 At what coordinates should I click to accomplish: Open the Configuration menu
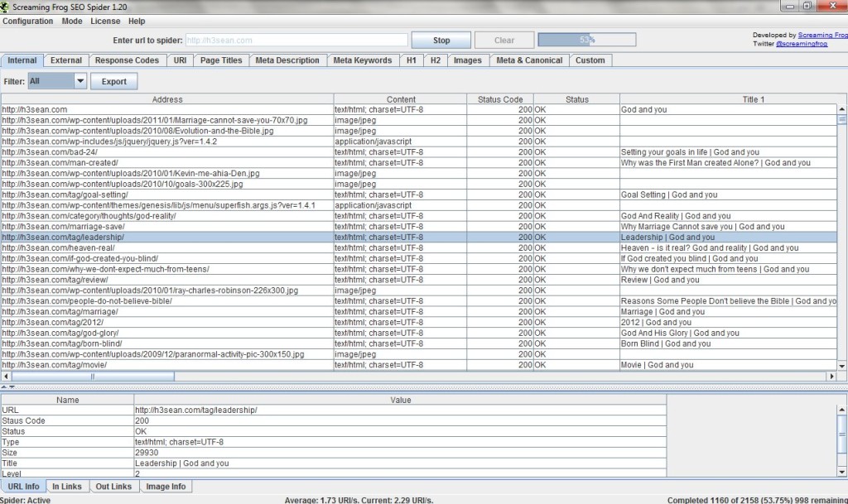click(x=28, y=21)
